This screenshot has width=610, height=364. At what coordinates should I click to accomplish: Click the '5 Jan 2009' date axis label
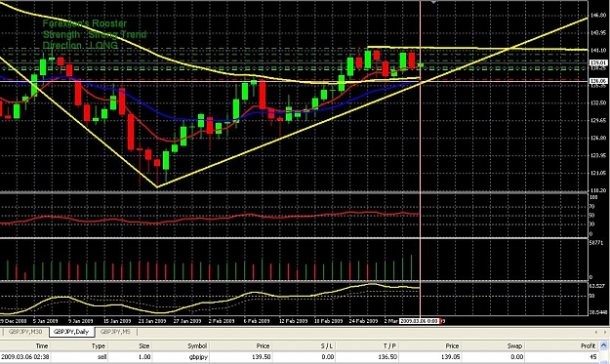pyautogui.click(x=45, y=321)
